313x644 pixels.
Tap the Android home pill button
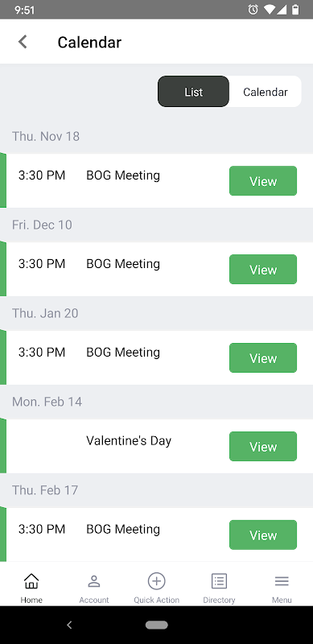pos(156,625)
